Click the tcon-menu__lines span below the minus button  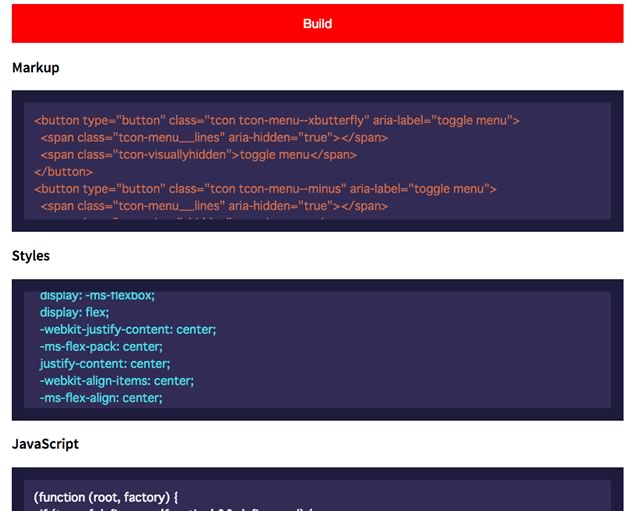tap(214, 206)
